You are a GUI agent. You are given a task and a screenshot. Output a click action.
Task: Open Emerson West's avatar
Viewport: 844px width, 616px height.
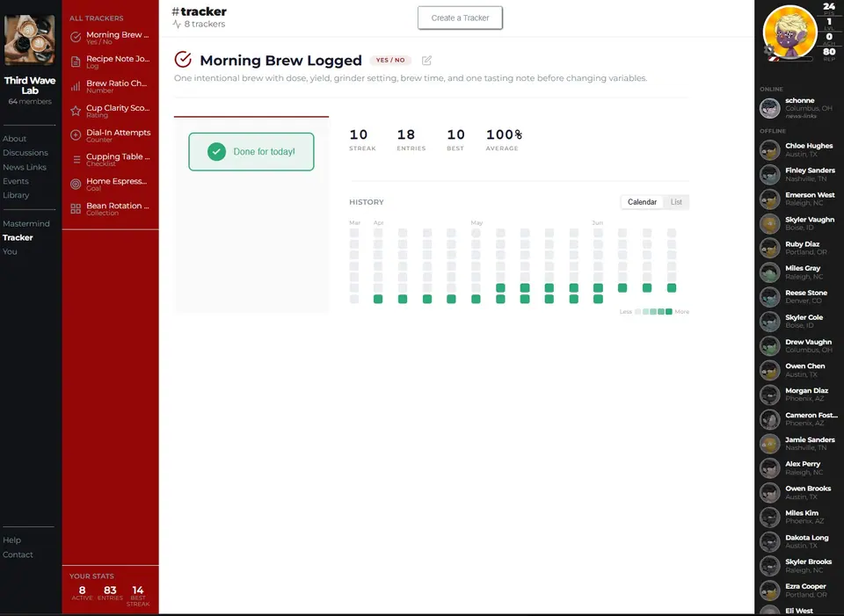[x=770, y=199]
